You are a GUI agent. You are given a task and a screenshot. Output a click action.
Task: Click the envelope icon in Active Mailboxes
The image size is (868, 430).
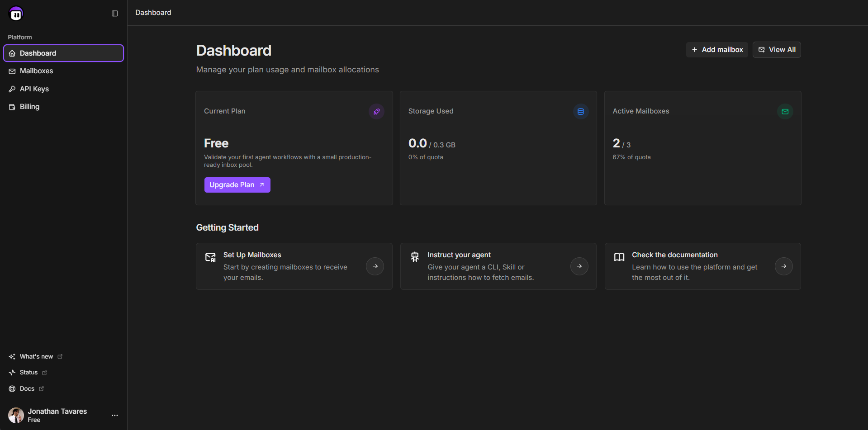point(785,112)
